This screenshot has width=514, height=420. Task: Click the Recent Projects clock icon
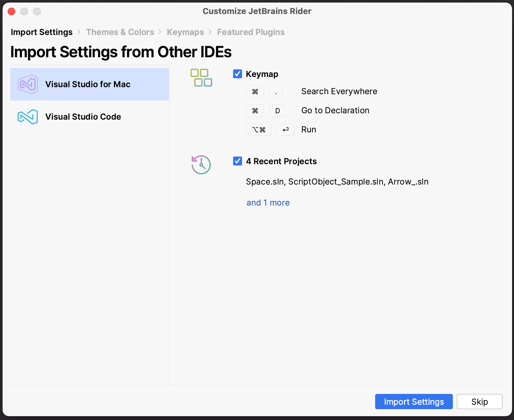201,164
